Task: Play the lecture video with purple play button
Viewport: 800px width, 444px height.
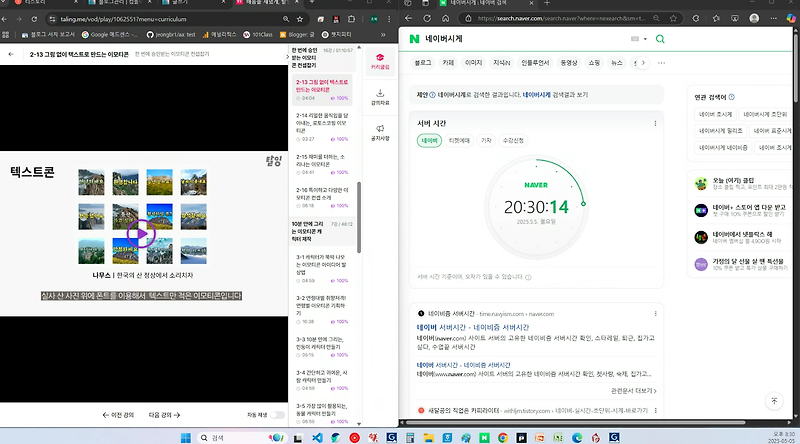Action: (141, 234)
